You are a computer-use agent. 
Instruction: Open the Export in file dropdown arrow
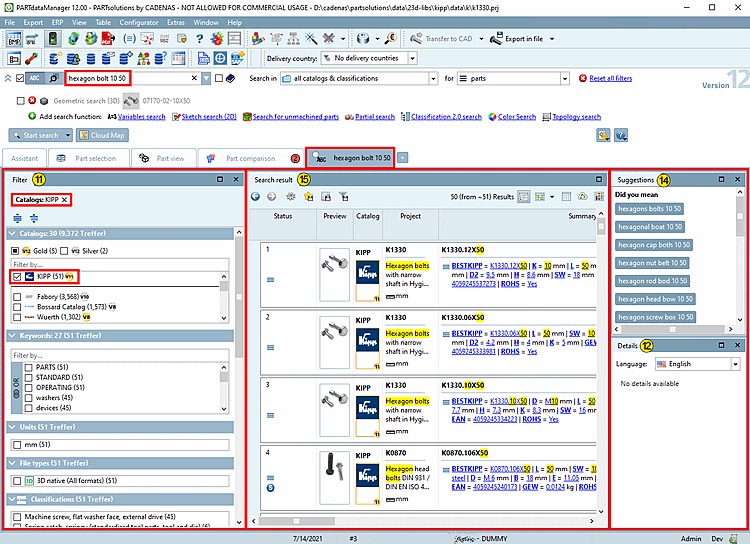pyautogui.click(x=552, y=39)
